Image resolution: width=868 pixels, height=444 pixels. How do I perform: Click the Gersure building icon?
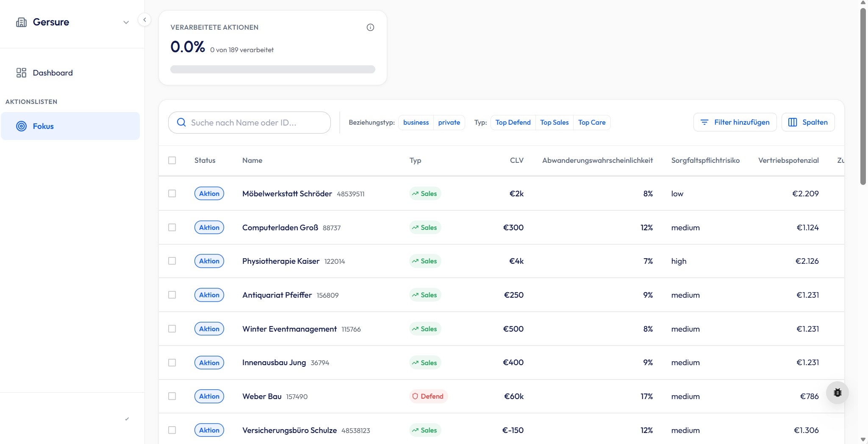[21, 22]
